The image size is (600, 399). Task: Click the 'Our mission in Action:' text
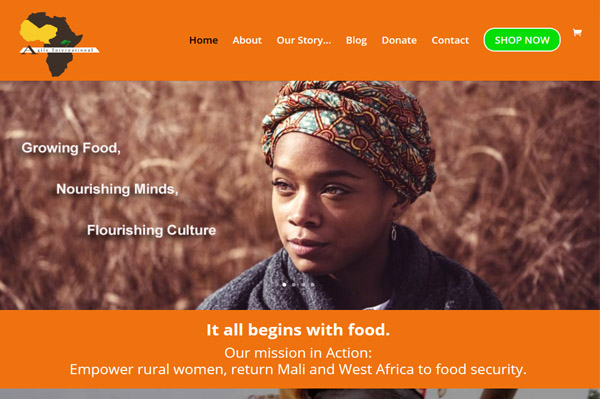298,353
